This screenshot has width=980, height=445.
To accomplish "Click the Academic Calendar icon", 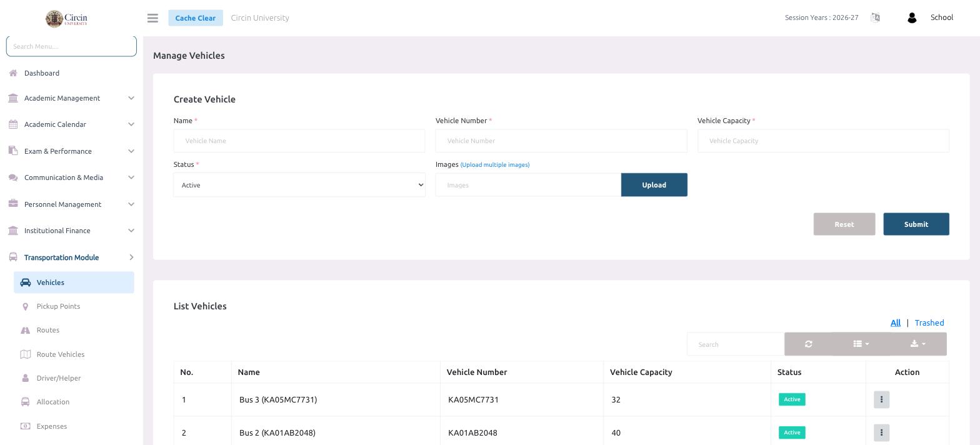I will tap(13, 124).
